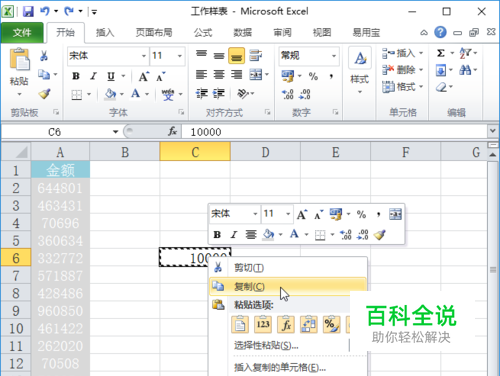Click Merge and Center in mini toolbar
The height and width of the screenshot is (376, 500).
point(395,214)
